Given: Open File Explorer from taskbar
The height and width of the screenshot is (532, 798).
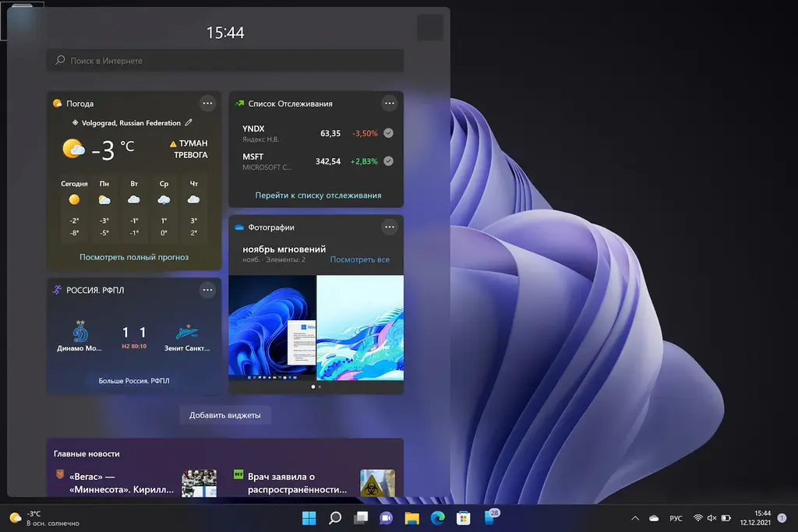Looking at the screenshot, I should pos(411,518).
